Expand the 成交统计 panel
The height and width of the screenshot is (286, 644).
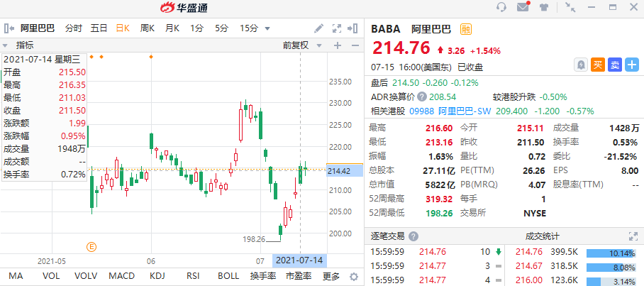[633, 236]
